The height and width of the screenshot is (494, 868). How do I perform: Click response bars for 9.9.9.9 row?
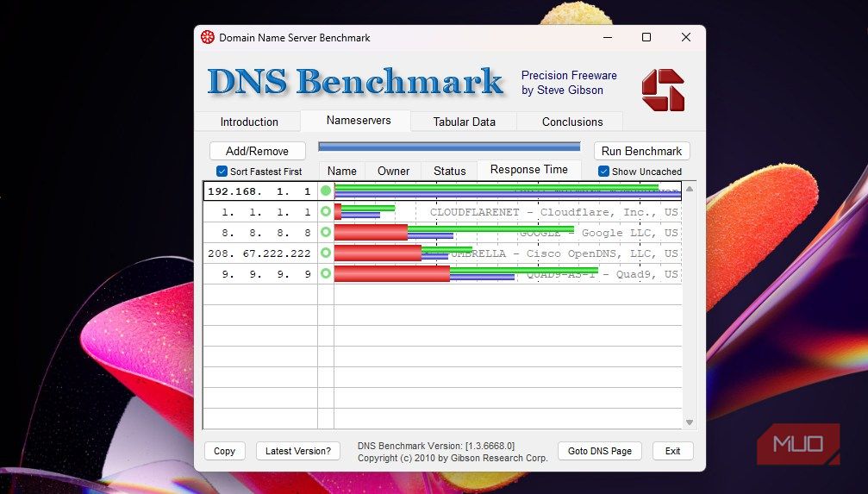[x=466, y=273]
